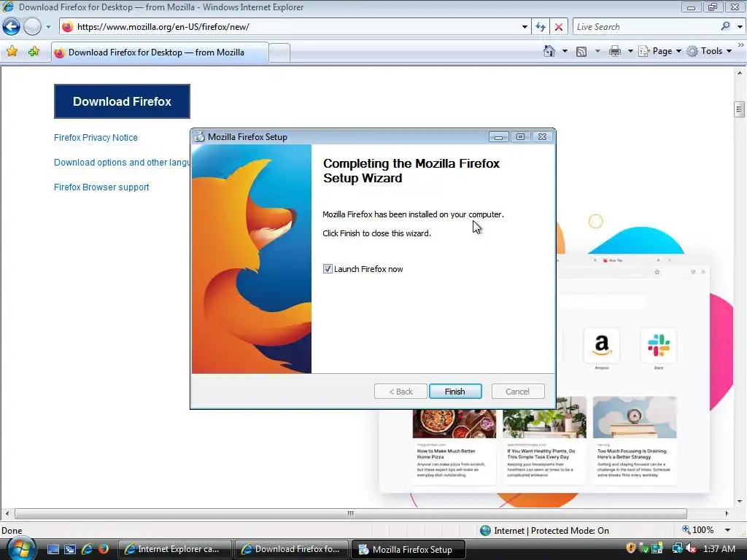Expand the zoom level dropdown arrow

[x=727, y=530]
